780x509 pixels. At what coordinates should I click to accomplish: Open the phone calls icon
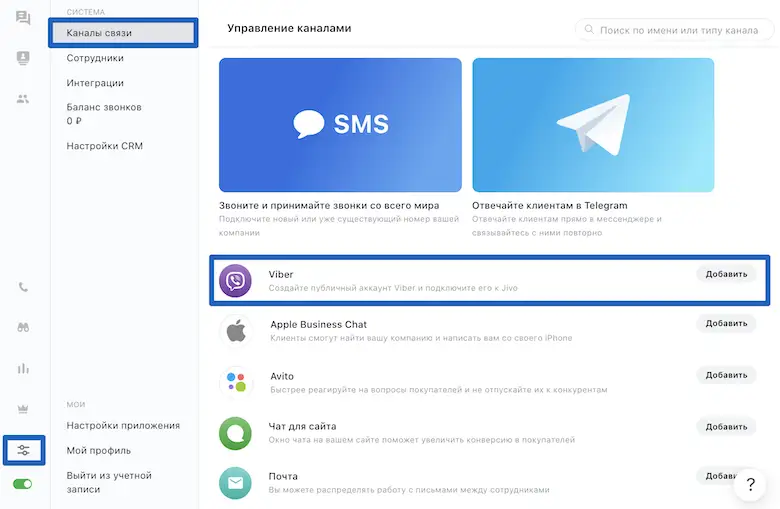coord(23,287)
